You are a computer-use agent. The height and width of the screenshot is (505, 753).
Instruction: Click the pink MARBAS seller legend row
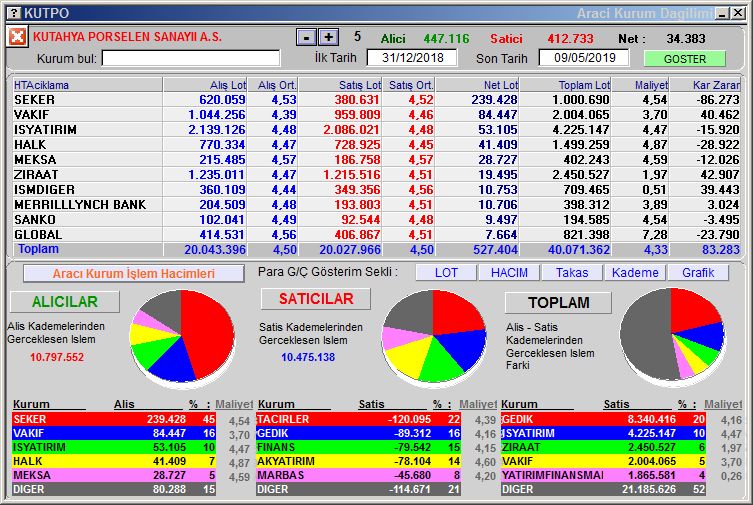tap(359, 475)
